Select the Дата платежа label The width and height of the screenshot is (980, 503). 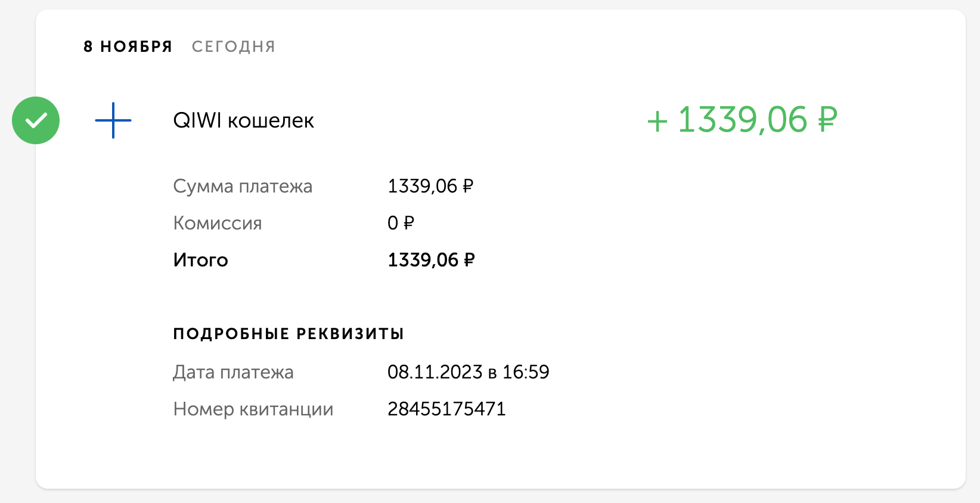pos(233,372)
